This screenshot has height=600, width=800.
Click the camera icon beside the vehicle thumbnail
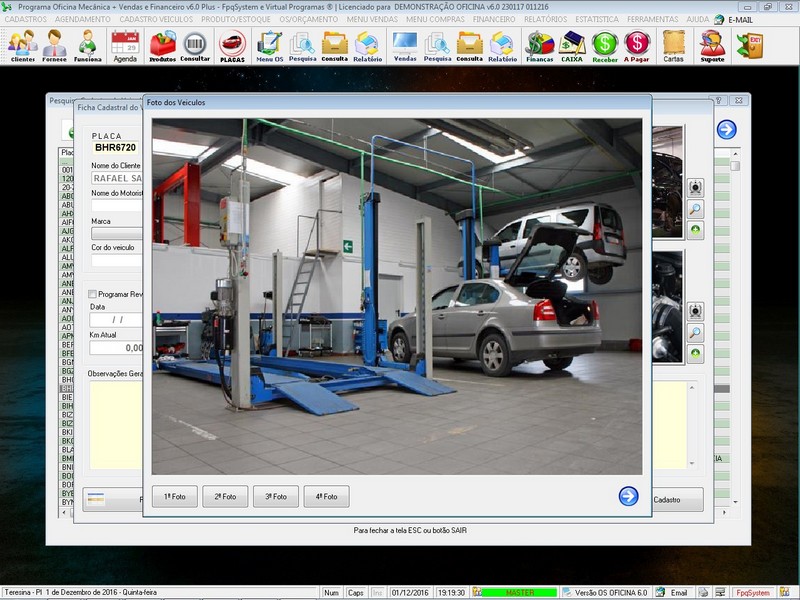(x=696, y=187)
